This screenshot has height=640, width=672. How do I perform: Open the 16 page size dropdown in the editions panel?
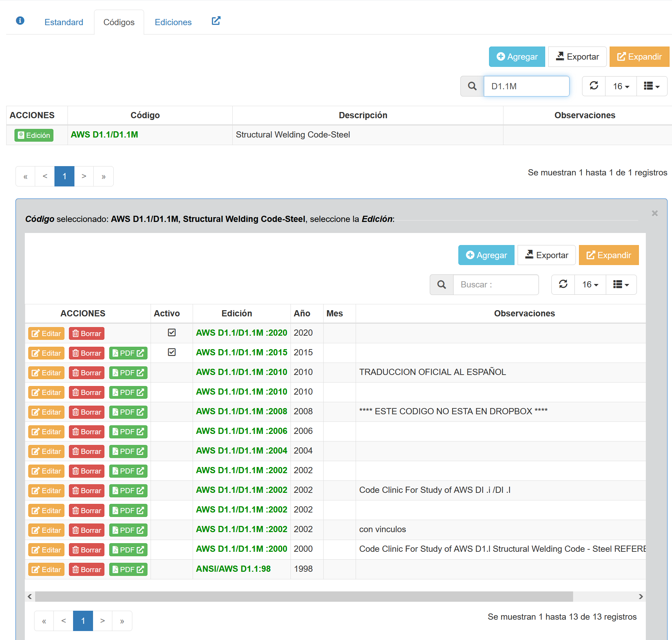590,285
